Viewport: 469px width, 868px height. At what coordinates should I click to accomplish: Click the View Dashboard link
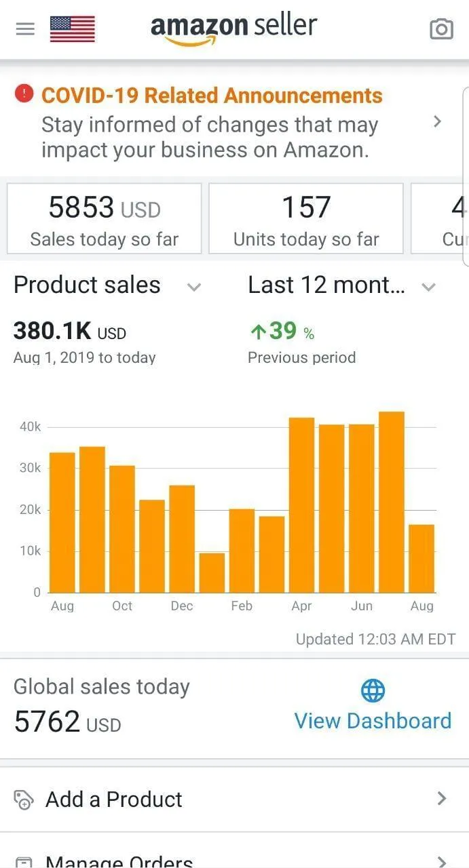click(373, 720)
